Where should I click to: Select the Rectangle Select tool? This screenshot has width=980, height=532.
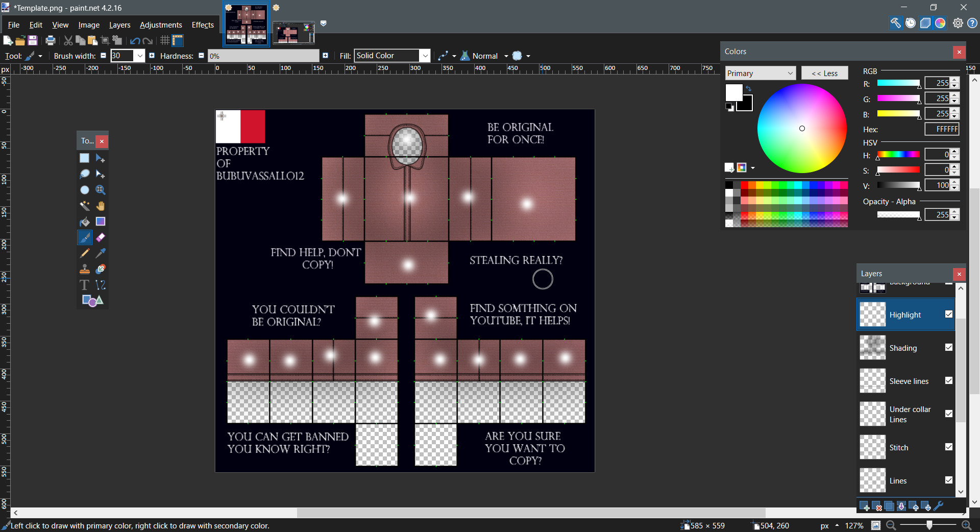click(x=85, y=158)
